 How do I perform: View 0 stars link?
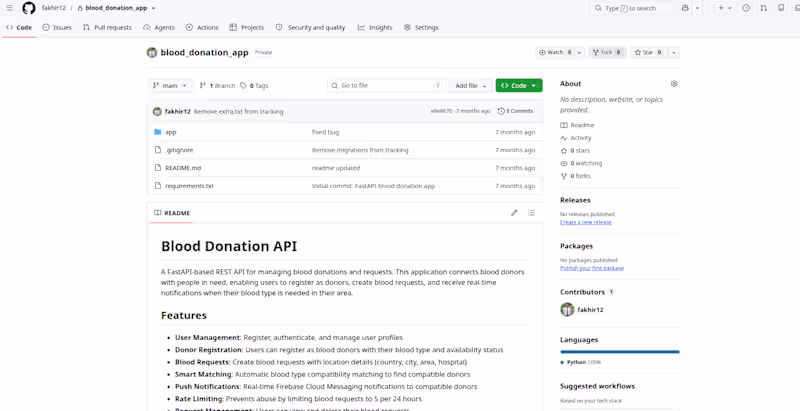[575, 151]
